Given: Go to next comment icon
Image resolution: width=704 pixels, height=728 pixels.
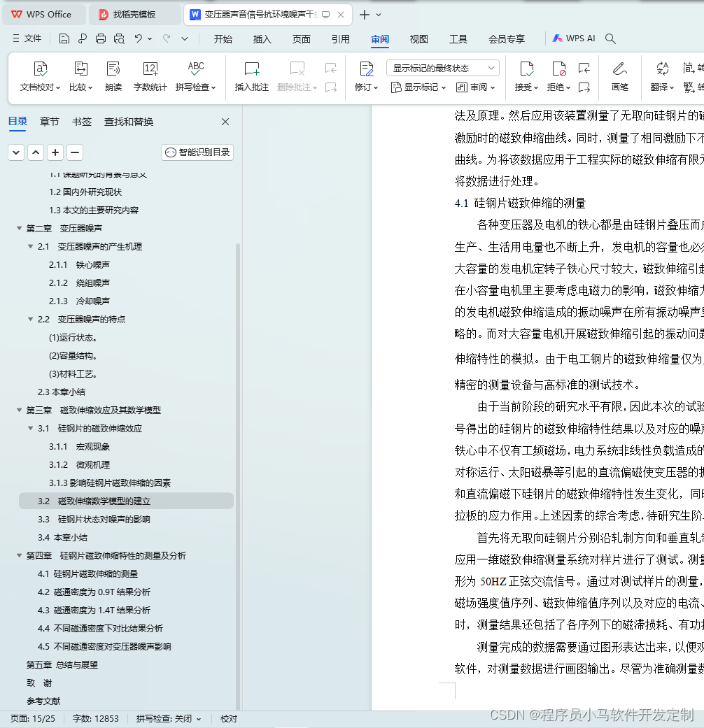Looking at the screenshot, I should click(331, 87).
